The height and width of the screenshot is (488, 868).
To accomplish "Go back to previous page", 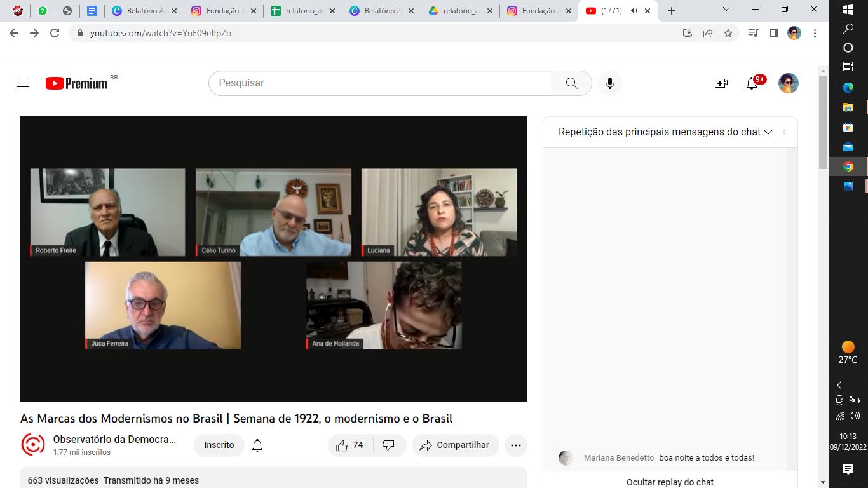I will pyautogui.click(x=14, y=33).
